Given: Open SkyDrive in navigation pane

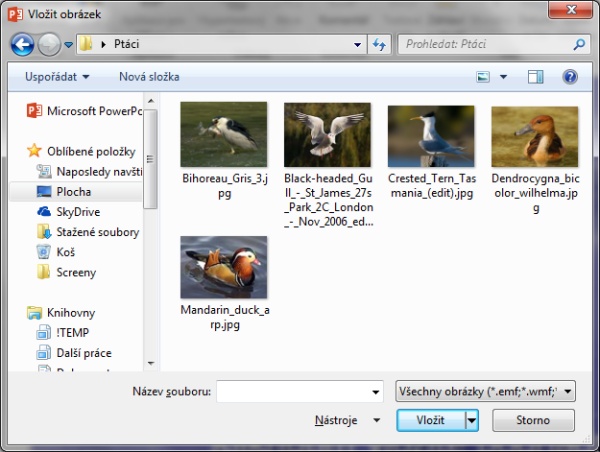Looking at the screenshot, I should [x=68, y=212].
